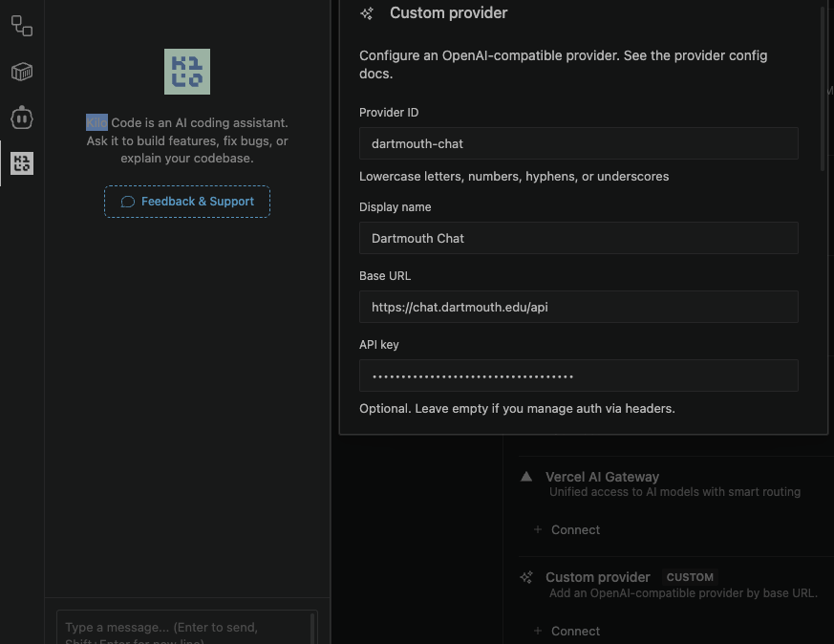Click the Base URL label
Viewport: 834px width, 644px height.
point(385,275)
